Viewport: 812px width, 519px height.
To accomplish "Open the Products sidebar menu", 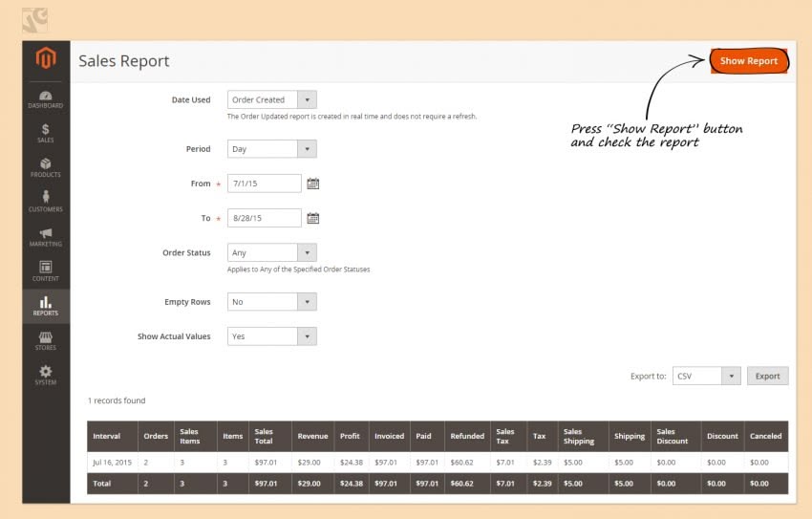I will click(46, 168).
